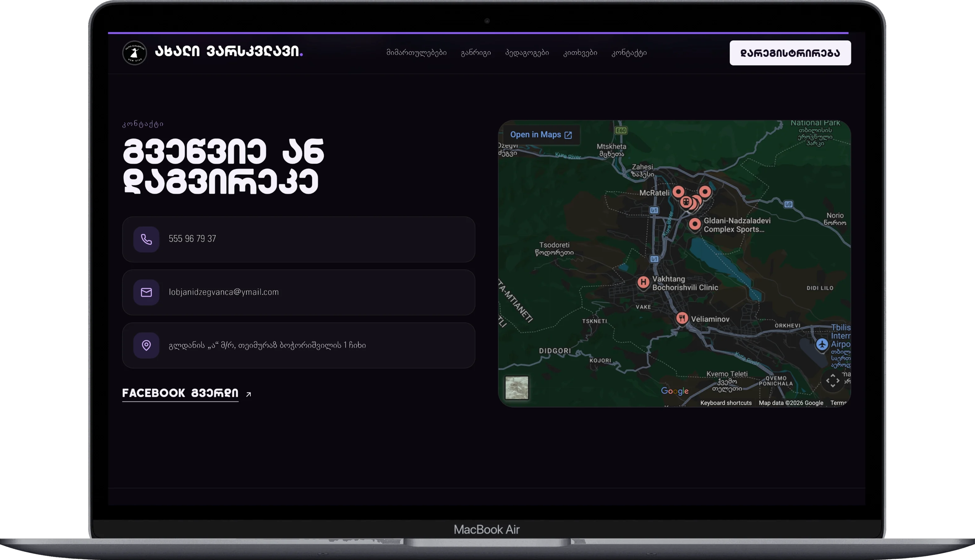The image size is (975, 560).
Task: Click the ახალი ვარსკვლავი site title
Action: (x=228, y=51)
